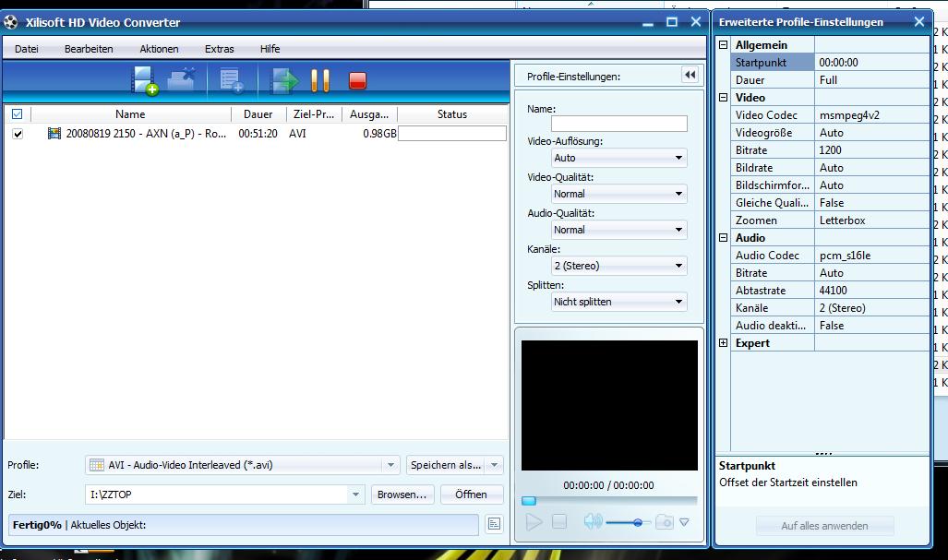Start conversion with the green arrow icon
This screenshot has width=948, height=560.
pyautogui.click(x=283, y=80)
